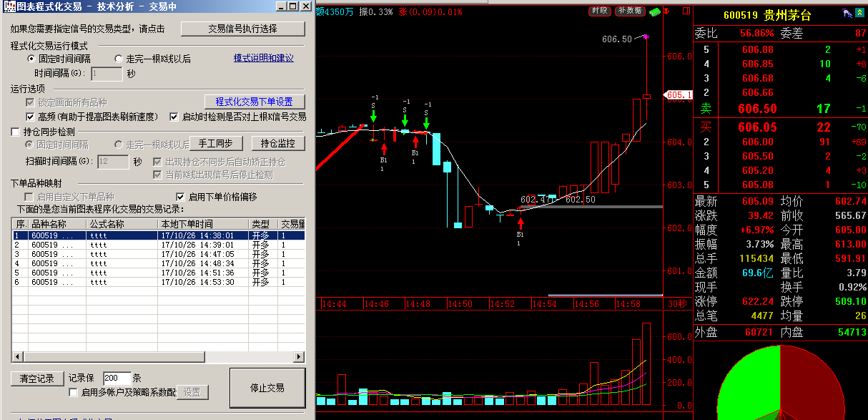The image size is (868, 420).
Task: Click the 总手 value 115434
Action: point(756,259)
